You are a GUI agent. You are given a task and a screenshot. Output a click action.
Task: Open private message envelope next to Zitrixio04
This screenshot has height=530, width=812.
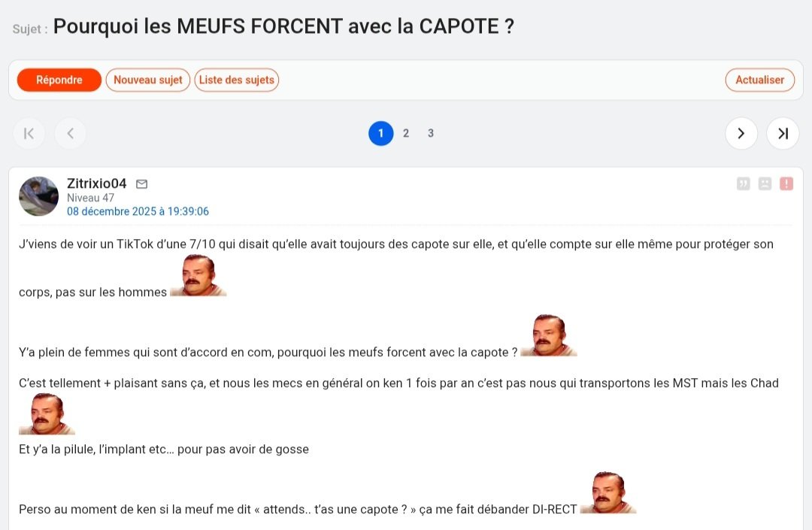coord(141,184)
